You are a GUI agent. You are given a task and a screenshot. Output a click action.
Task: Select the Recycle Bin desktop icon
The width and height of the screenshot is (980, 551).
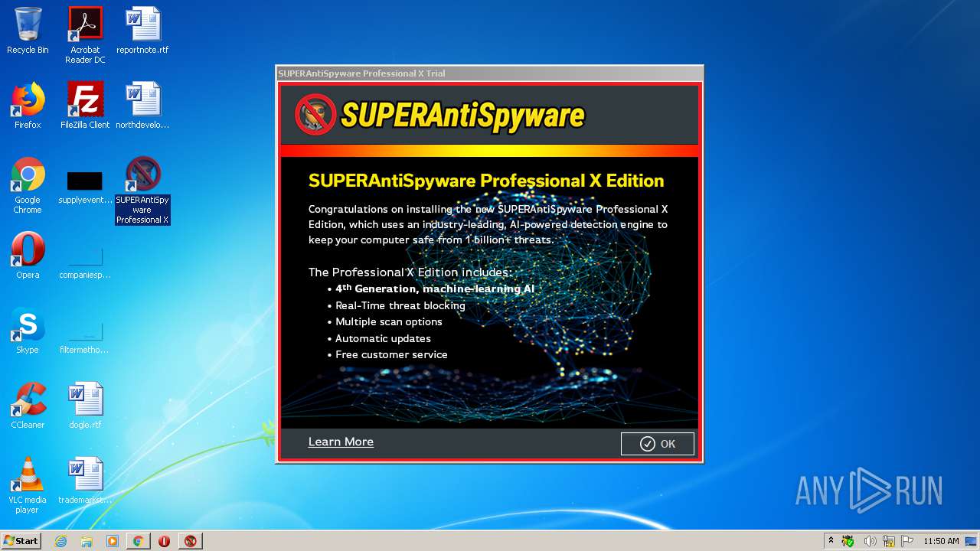(x=28, y=31)
